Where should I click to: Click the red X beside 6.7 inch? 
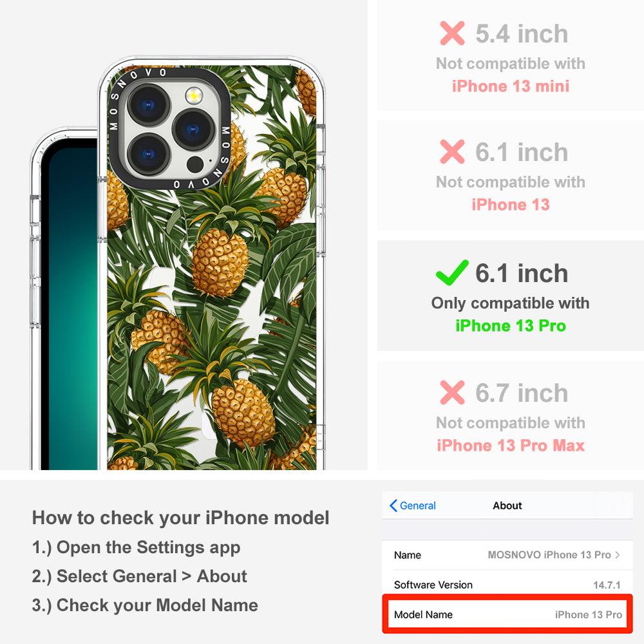452,392
